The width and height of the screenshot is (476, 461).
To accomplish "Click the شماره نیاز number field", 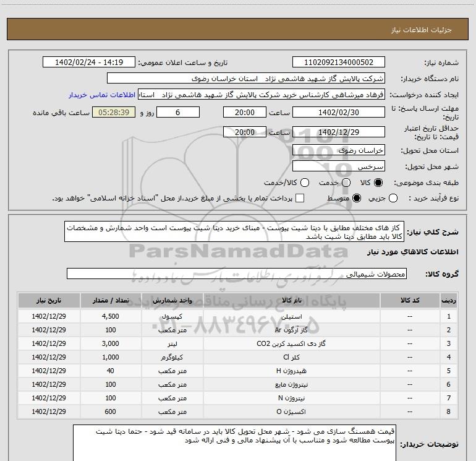I will pyautogui.click(x=338, y=62).
